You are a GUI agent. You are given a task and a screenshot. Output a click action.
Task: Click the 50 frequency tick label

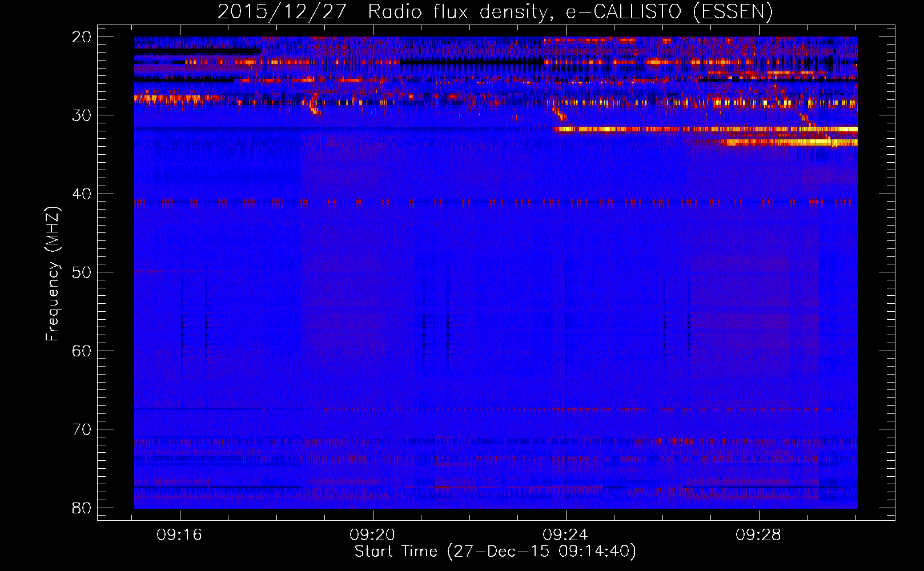coord(82,272)
